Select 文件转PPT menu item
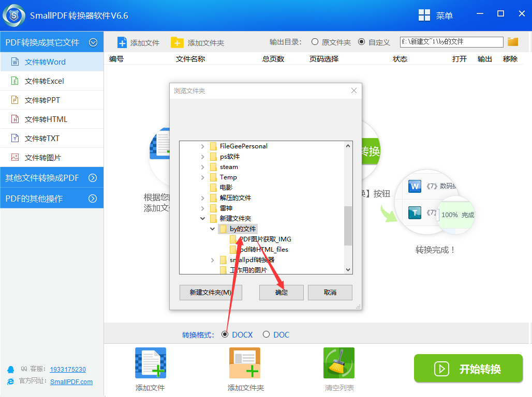This screenshot has height=397, width=532. pyautogui.click(x=52, y=100)
